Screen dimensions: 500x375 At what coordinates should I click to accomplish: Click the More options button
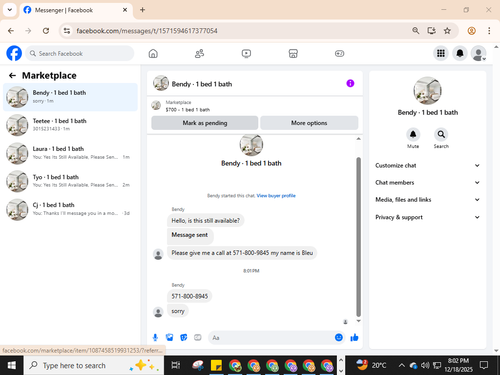tap(309, 123)
